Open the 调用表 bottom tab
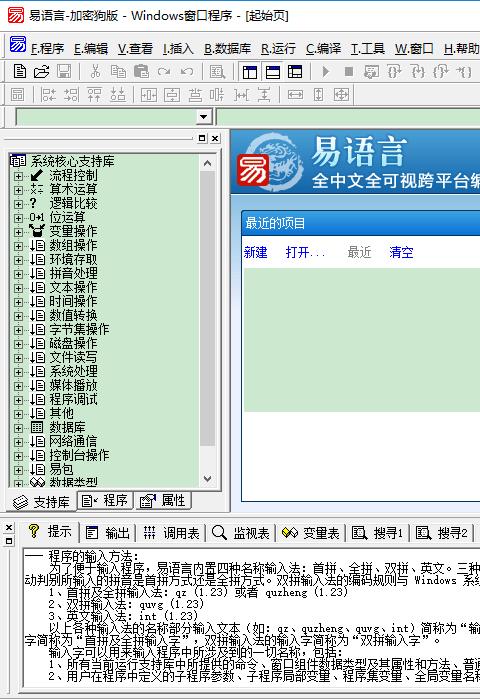This screenshot has height=700, width=480. pos(171,533)
